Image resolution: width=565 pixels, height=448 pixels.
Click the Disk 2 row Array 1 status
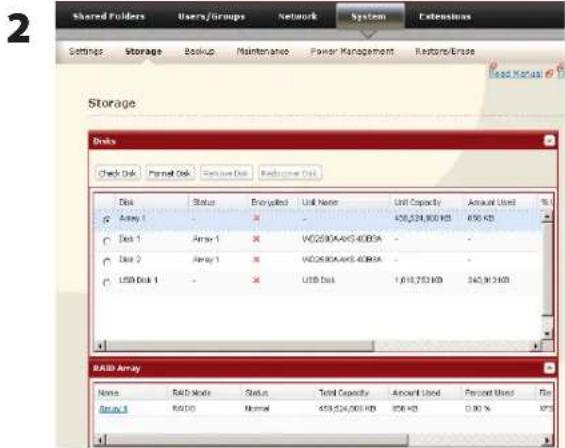[x=206, y=260]
